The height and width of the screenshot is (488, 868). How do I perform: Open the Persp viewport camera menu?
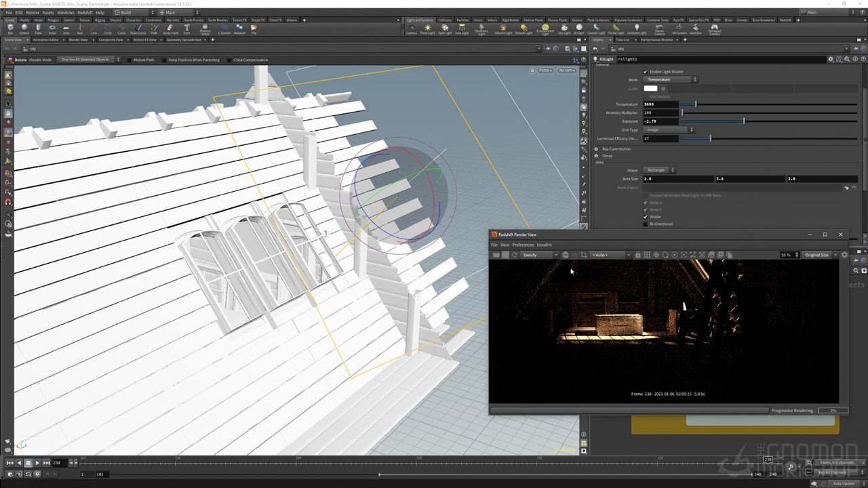coord(545,70)
